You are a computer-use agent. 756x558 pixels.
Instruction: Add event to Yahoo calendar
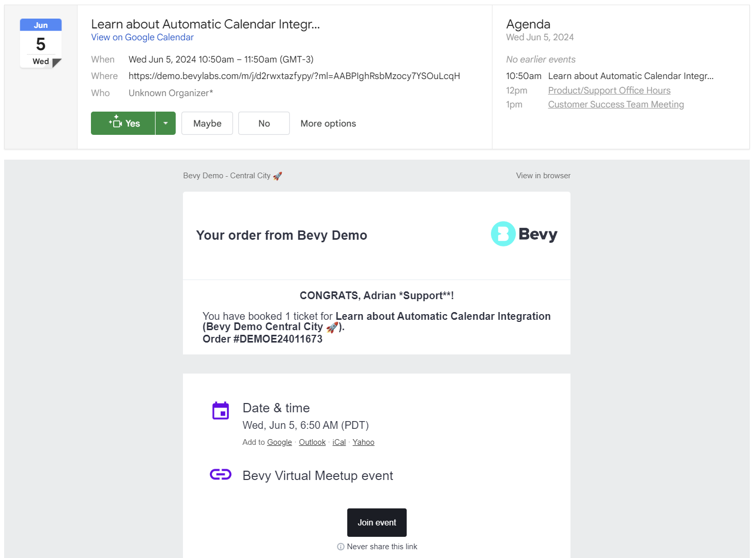(x=363, y=442)
